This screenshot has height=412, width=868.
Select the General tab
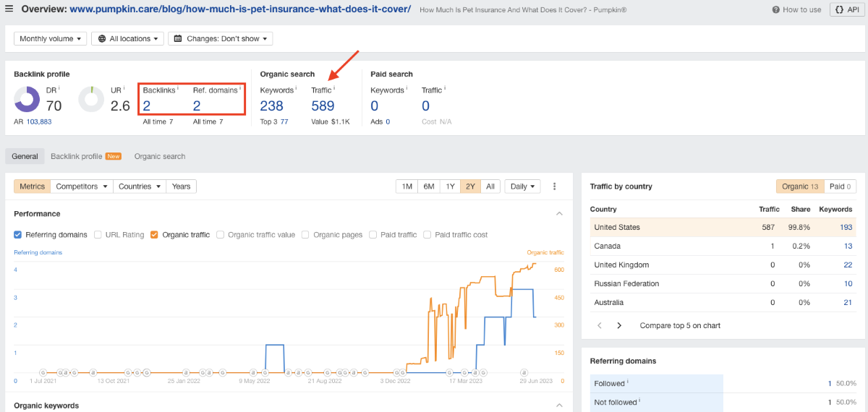(25, 156)
